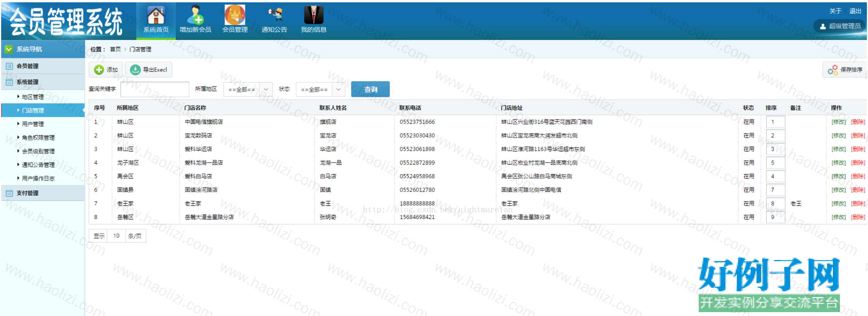
Task: Click address 禹会区张公山路白马商城东侧
Action: pyautogui.click(x=536, y=176)
